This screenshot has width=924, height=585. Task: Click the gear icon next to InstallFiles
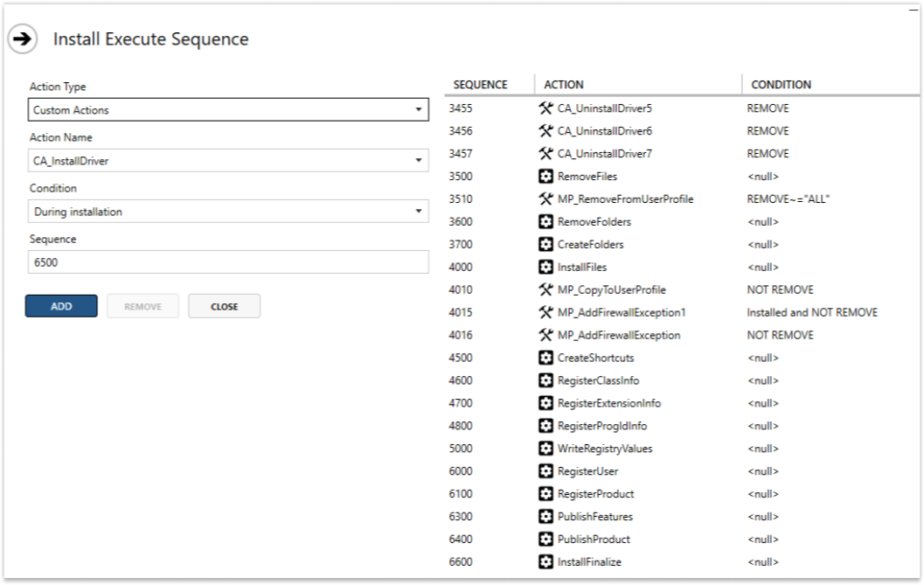point(545,268)
